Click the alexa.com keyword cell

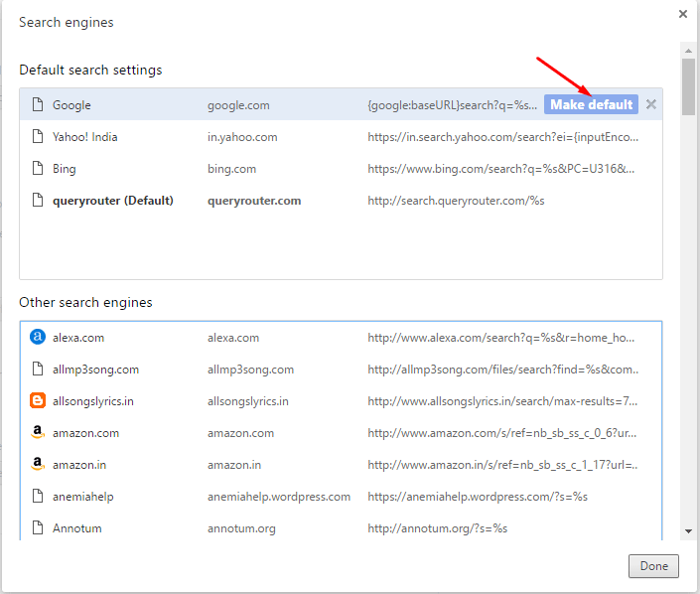pyautogui.click(x=233, y=338)
